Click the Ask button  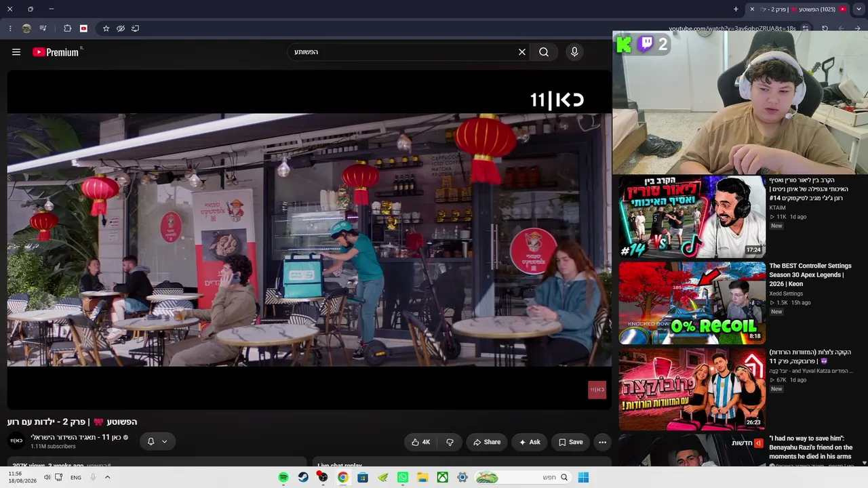pos(530,442)
